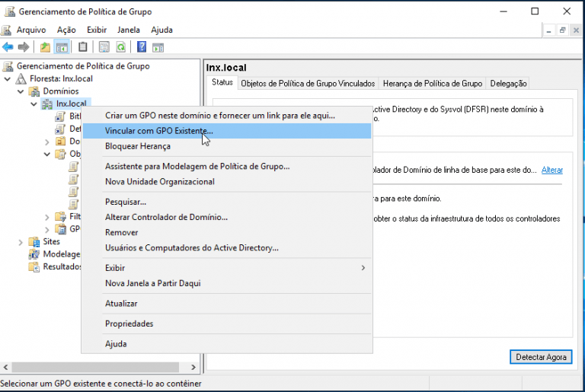
Task: Select the Modelage node icon in tree
Action: tap(34, 254)
